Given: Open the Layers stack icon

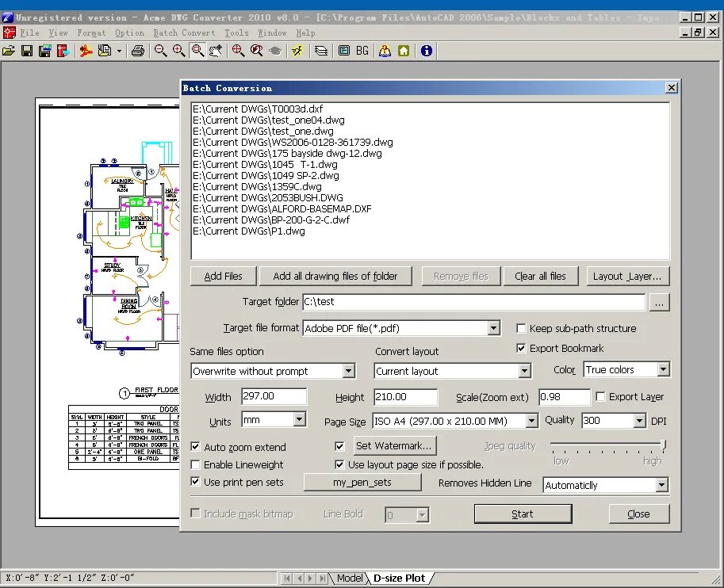Looking at the screenshot, I should pyautogui.click(x=321, y=51).
